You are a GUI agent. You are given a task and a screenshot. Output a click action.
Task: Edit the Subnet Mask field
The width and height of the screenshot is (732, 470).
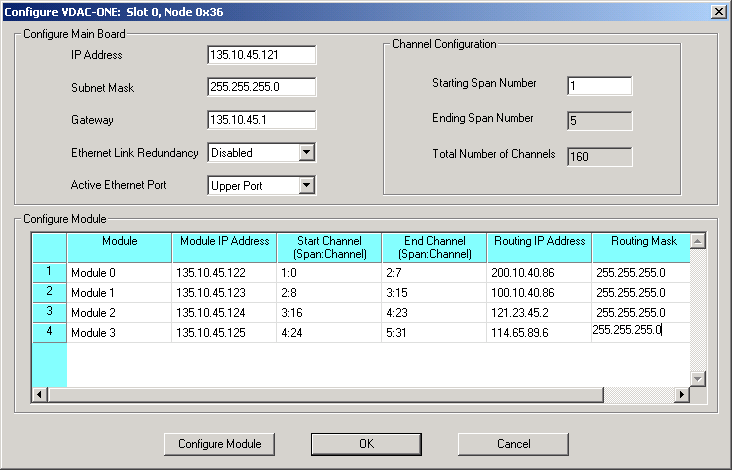[x=262, y=87]
